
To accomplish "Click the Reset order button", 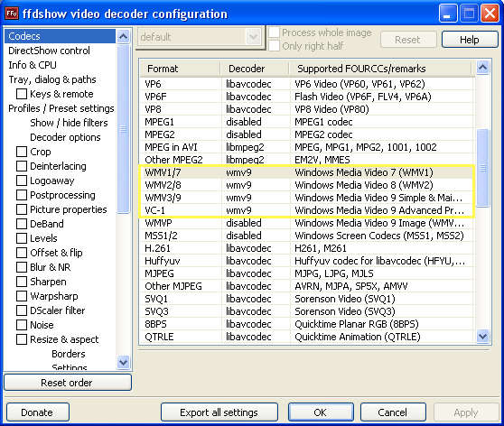I will tap(68, 383).
